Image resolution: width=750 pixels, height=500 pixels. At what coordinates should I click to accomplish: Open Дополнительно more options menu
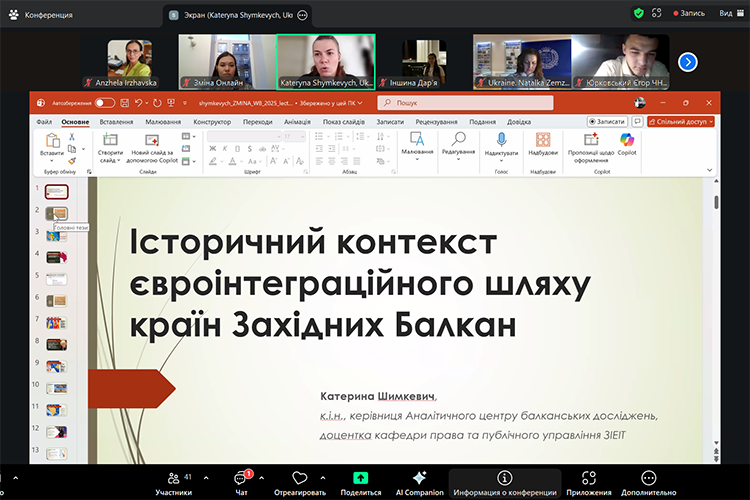pos(649,481)
